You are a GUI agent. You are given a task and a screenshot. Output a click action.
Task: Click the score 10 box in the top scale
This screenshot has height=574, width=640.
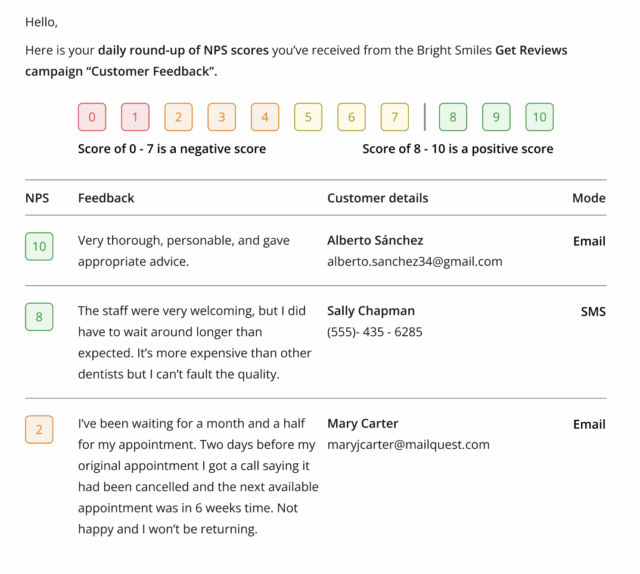tap(539, 117)
